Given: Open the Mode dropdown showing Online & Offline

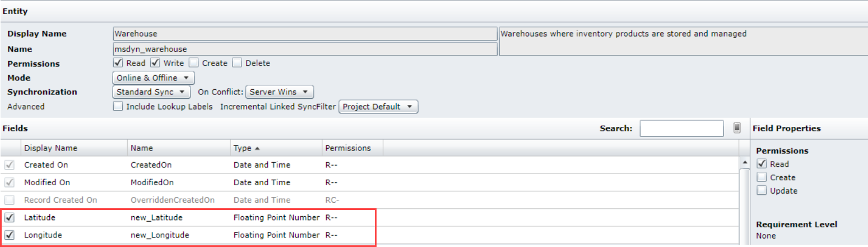Looking at the screenshot, I should (x=154, y=78).
